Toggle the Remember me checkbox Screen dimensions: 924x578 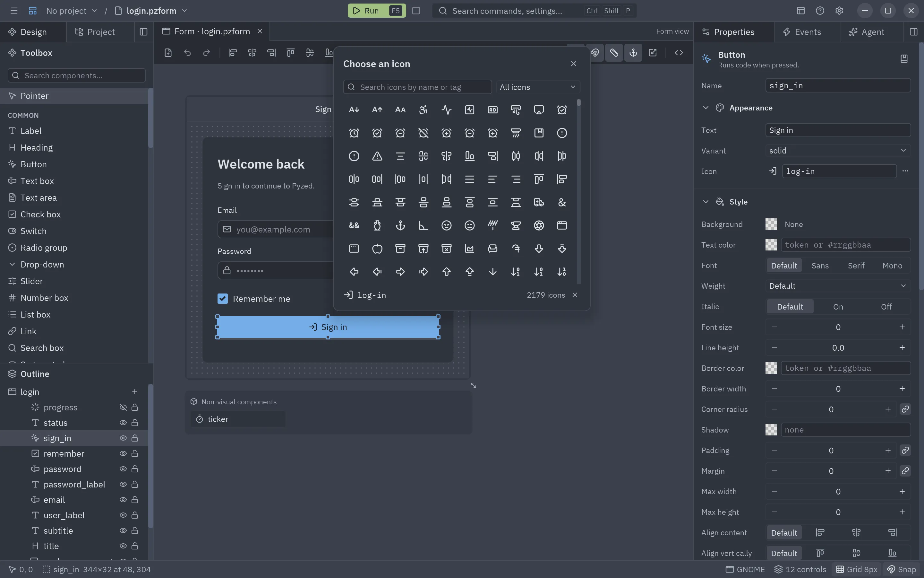[223, 299]
